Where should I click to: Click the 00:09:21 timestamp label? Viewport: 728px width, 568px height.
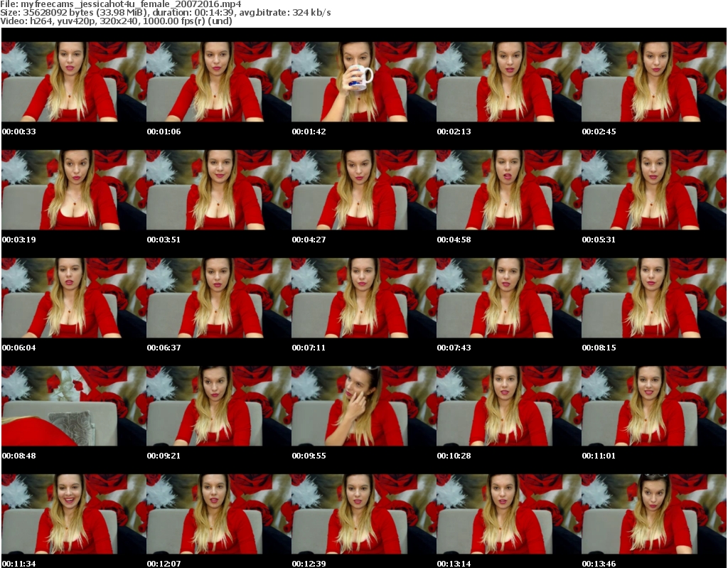[164, 456]
